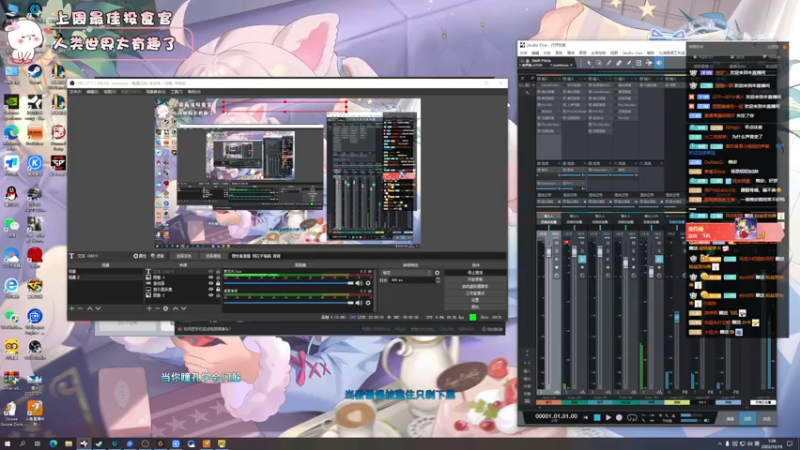Click Play in Studio One transport bar

coord(608,417)
